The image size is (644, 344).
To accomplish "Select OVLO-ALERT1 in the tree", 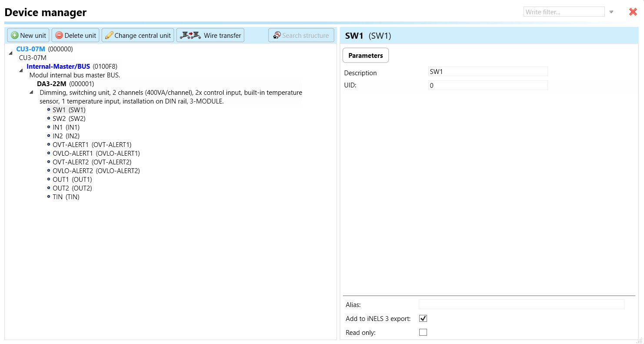I will click(96, 153).
